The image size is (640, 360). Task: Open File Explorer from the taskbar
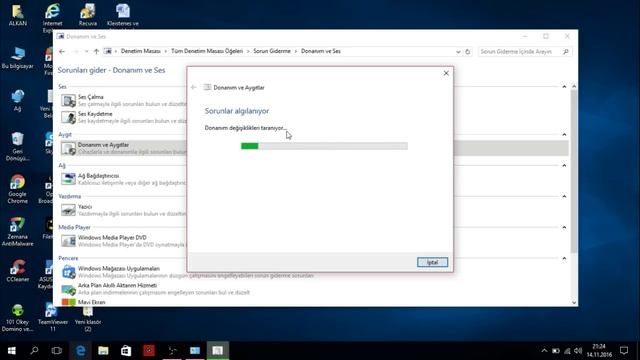click(103, 351)
